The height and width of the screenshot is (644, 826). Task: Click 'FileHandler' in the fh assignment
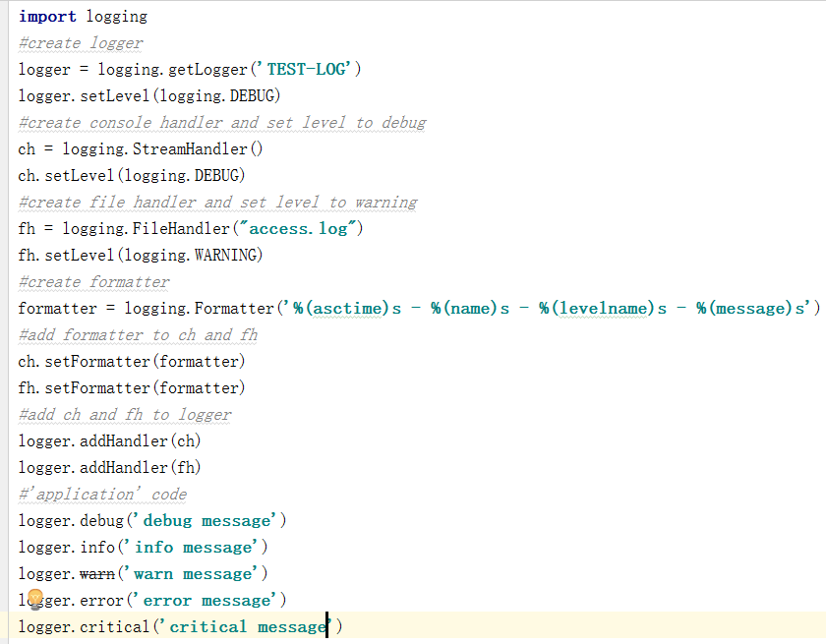coord(181,228)
